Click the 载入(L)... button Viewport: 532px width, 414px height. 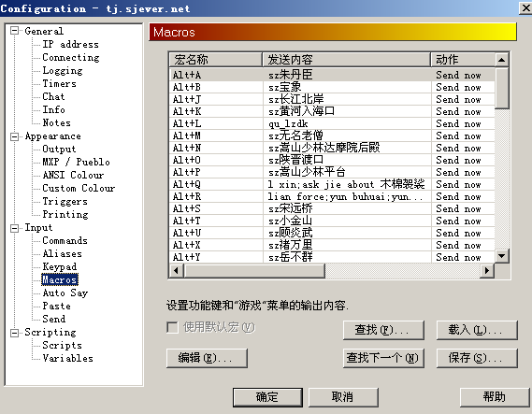[x=477, y=330]
